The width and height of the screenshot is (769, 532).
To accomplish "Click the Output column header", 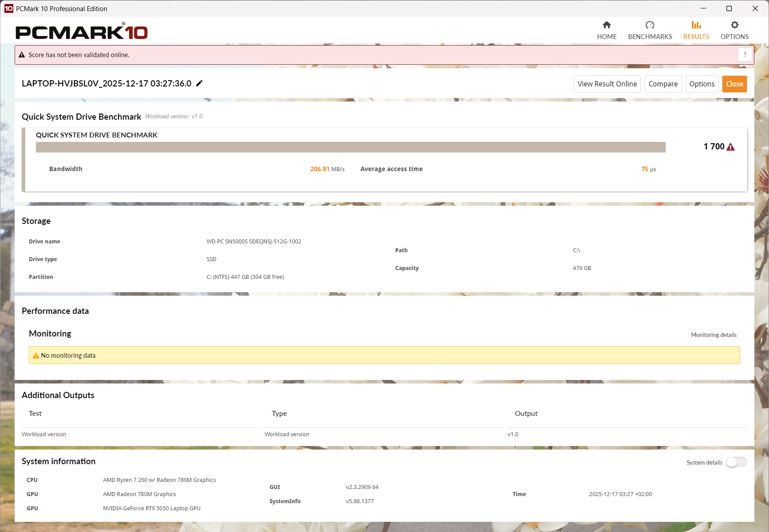I will [526, 414].
